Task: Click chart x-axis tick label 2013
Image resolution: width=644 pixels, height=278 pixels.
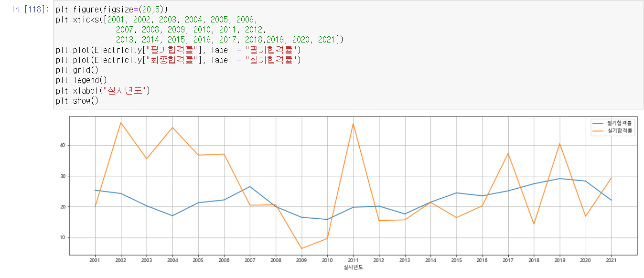Action: (405, 260)
